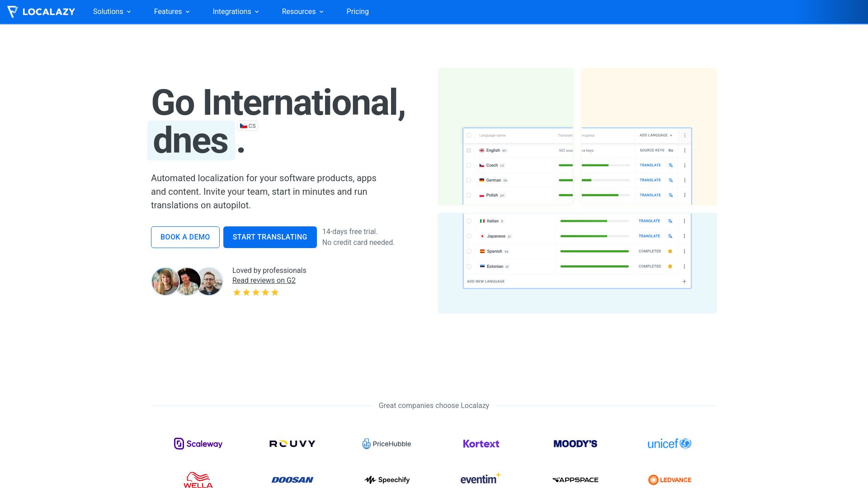Open the Solutions menu
Screen dimensions: 868x488
pyautogui.click(x=112, y=12)
